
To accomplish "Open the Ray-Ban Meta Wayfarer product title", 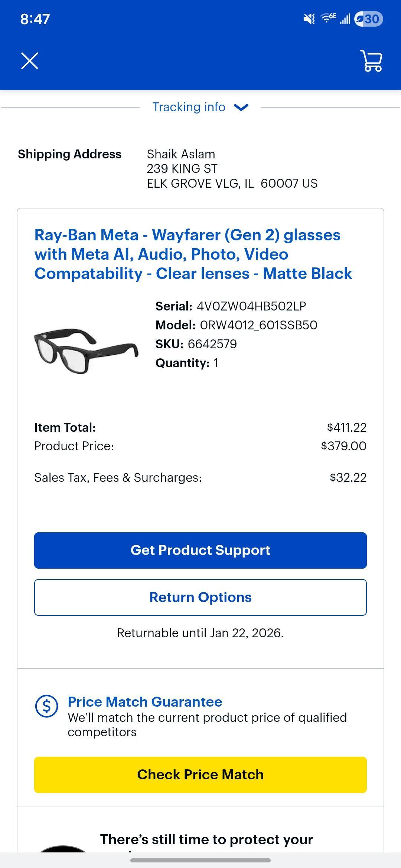I will pos(193,254).
